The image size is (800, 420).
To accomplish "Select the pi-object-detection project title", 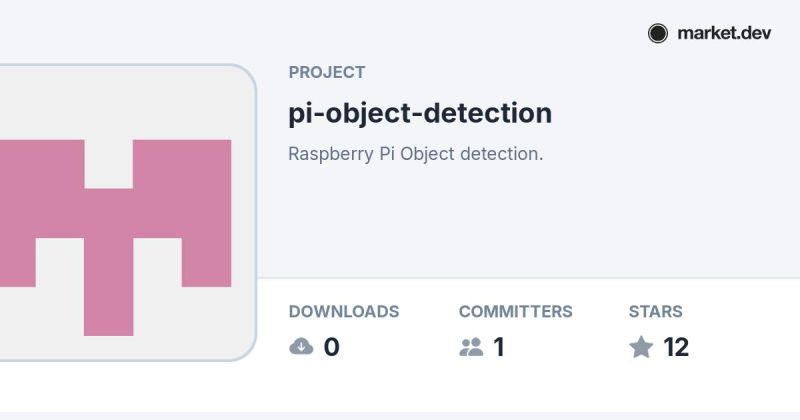I will pos(420,113).
